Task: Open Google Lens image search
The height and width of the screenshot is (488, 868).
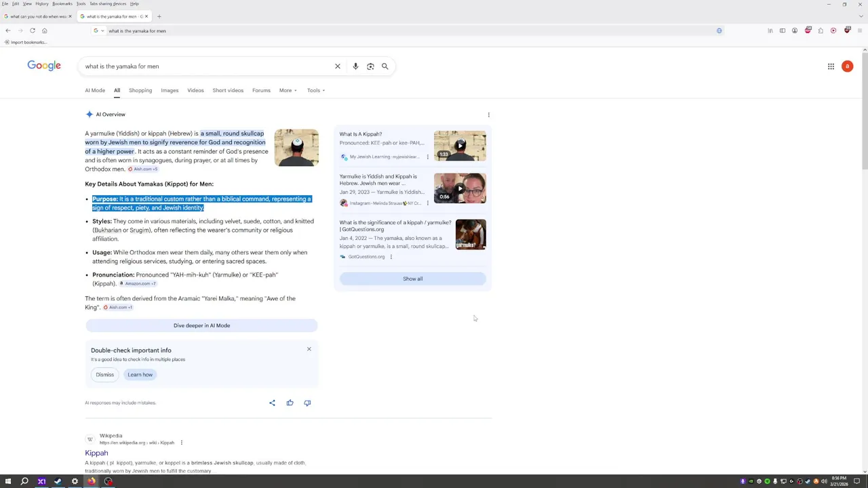Action: point(370,66)
